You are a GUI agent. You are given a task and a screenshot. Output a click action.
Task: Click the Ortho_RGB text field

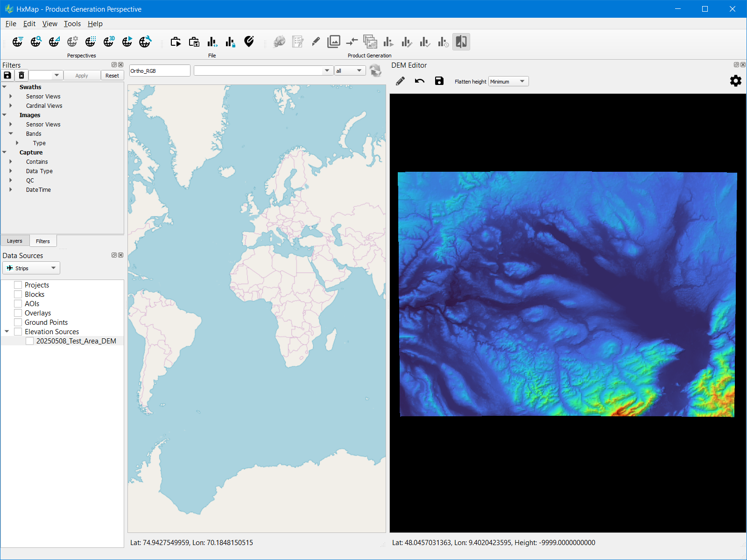coord(159,71)
